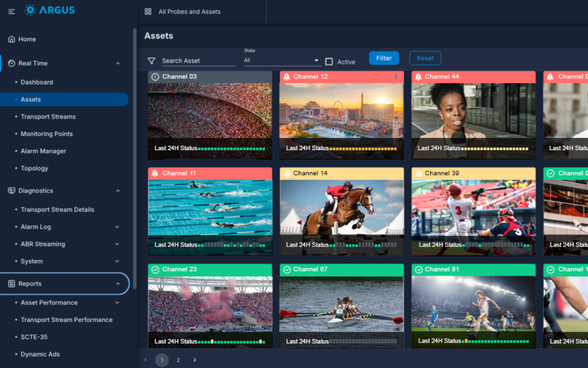Expand the ABR Streaming submenu
The width and height of the screenshot is (588, 368).
117,244
